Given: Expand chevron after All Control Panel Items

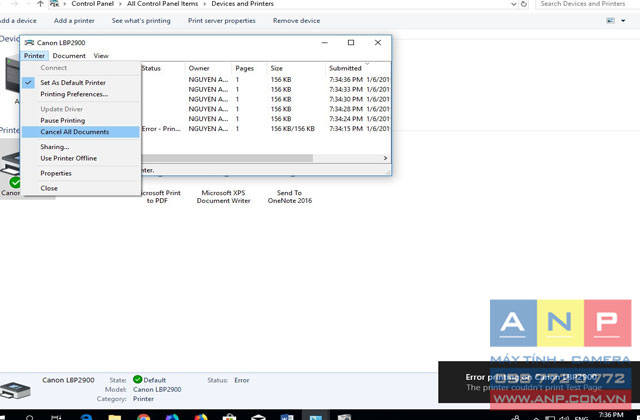Looking at the screenshot, I should 205,4.
